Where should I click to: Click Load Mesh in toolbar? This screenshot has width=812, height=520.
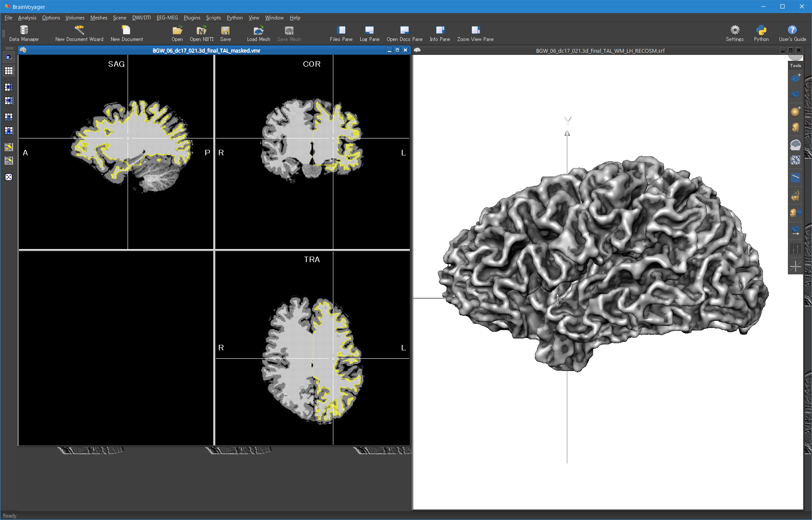(x=258, y=33)
